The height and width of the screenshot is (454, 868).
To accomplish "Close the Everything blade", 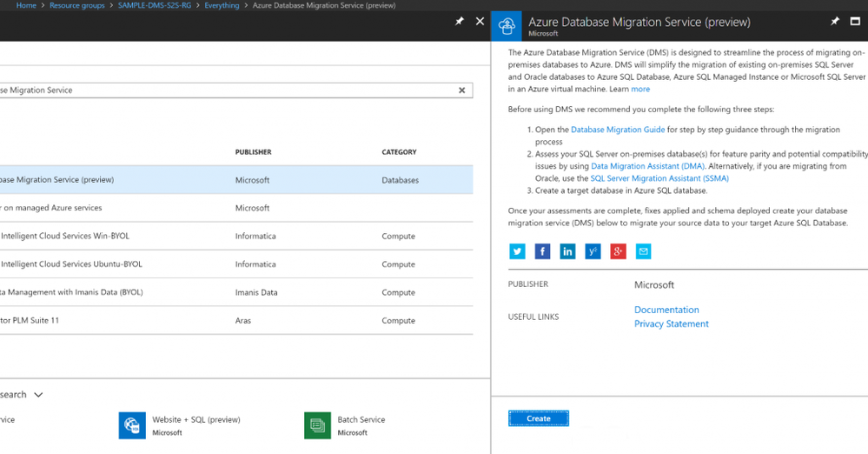I will 480,21.
